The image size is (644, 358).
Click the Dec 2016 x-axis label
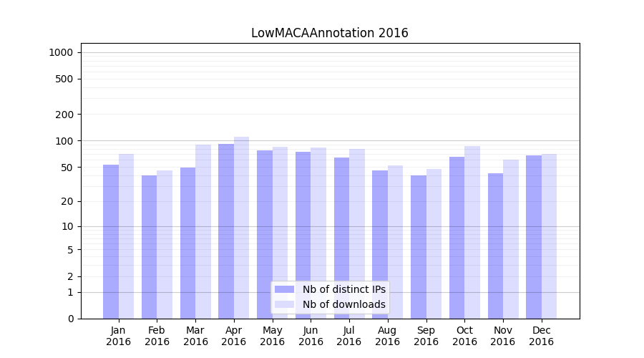click(541, 336)
